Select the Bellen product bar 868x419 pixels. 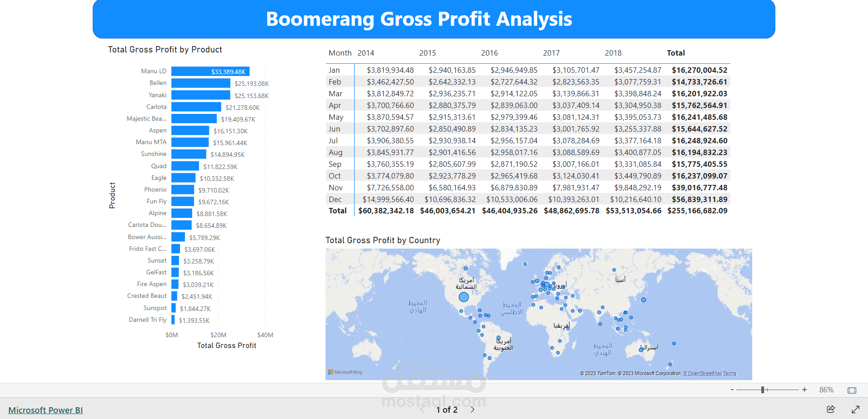200,83
